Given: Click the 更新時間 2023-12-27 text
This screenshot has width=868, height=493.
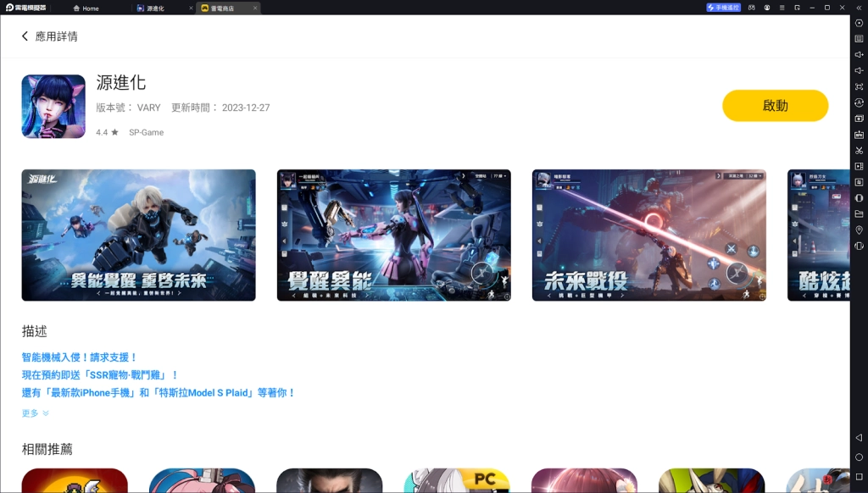Looking at the screenshot, I should click(x=220, y=108).
